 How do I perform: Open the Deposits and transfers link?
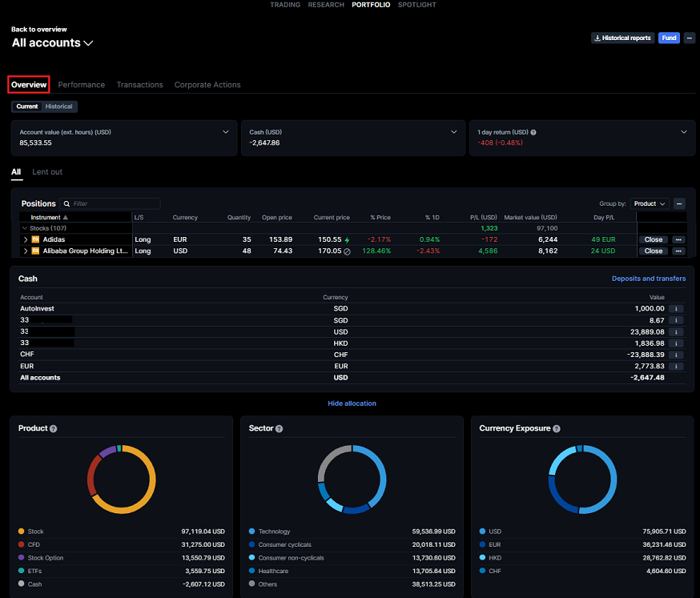point(649,279)
